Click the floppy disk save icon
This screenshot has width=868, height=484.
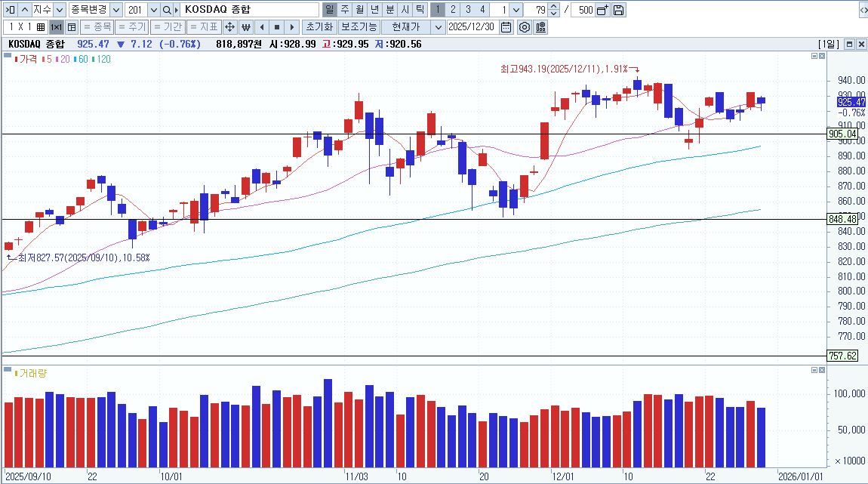tap(618, 10)
